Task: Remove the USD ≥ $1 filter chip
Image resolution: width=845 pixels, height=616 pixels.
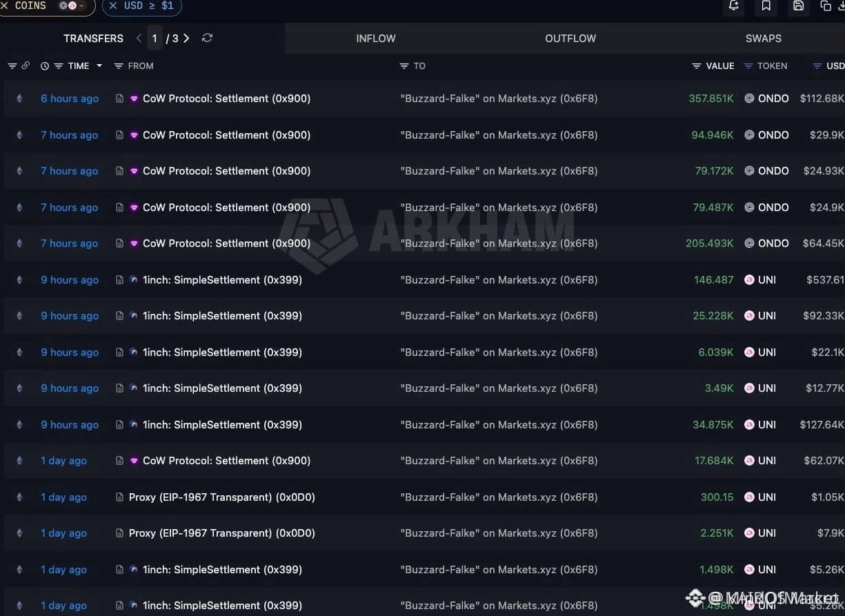Action: pos(113,6)
